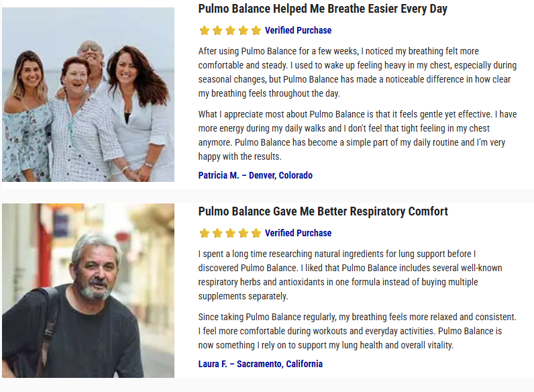Click the fifth star in Patricia's review rating
Viewport: 534px width, 392px height.
(256, 30)
